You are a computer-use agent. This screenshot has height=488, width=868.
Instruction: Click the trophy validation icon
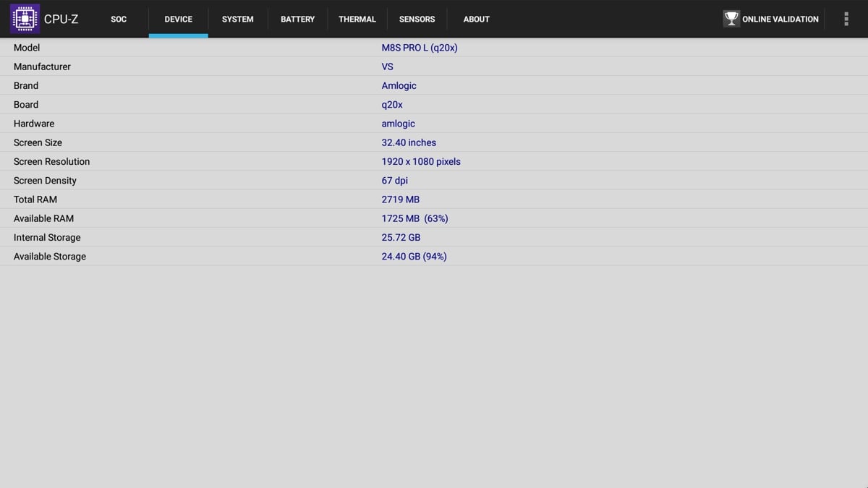[x=731, y=18]
